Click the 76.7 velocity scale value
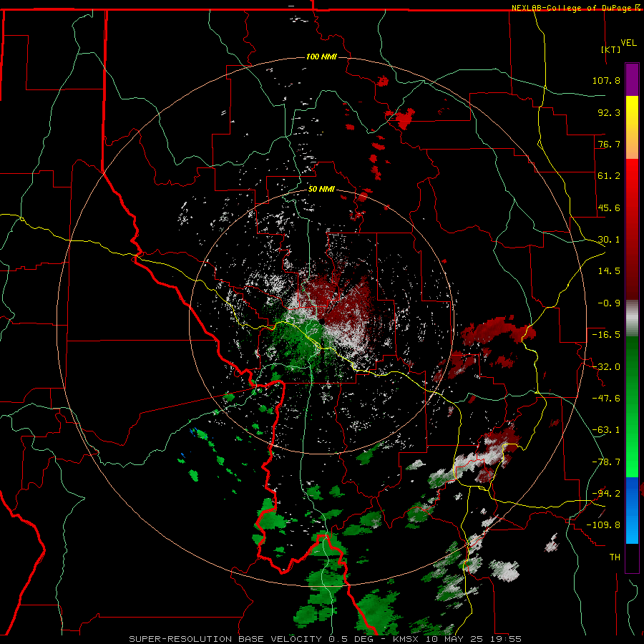644x644 pixels. click(609, 144)
